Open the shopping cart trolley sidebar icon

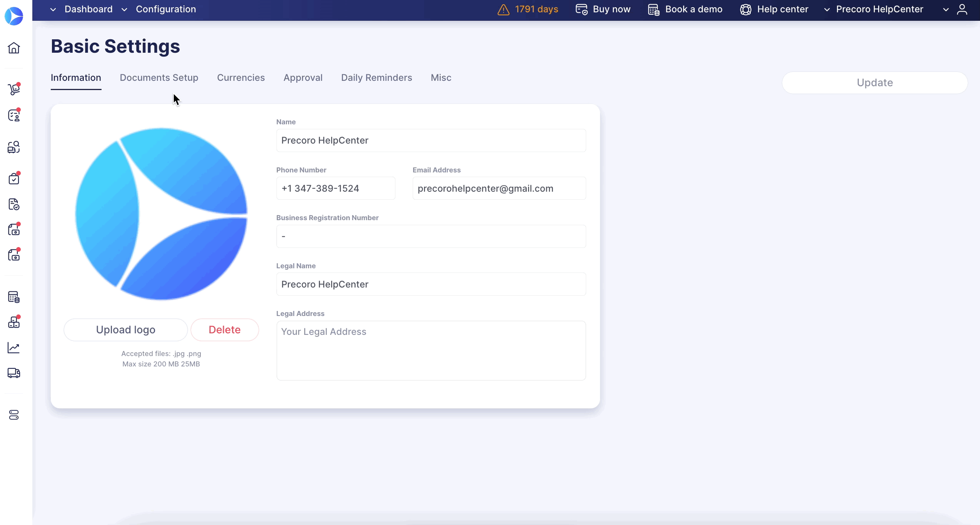click(14, 89)
